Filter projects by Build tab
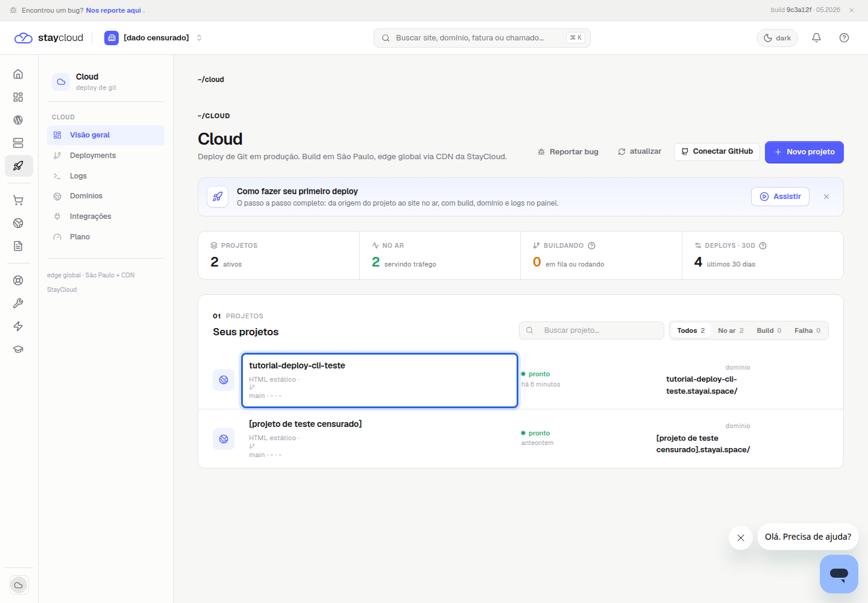Viewport: 868px width, 603px height. (x=769, y=330)
